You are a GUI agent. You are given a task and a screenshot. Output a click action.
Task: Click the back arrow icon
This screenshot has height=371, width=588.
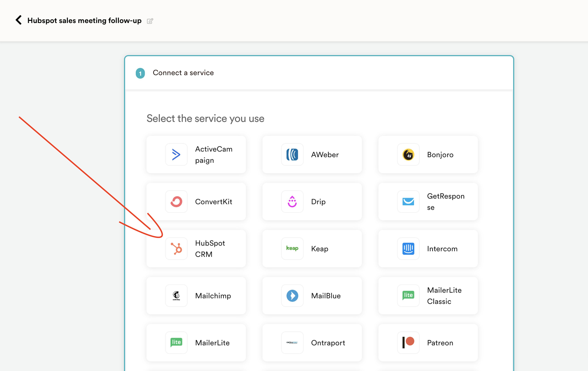coord(19,20)
